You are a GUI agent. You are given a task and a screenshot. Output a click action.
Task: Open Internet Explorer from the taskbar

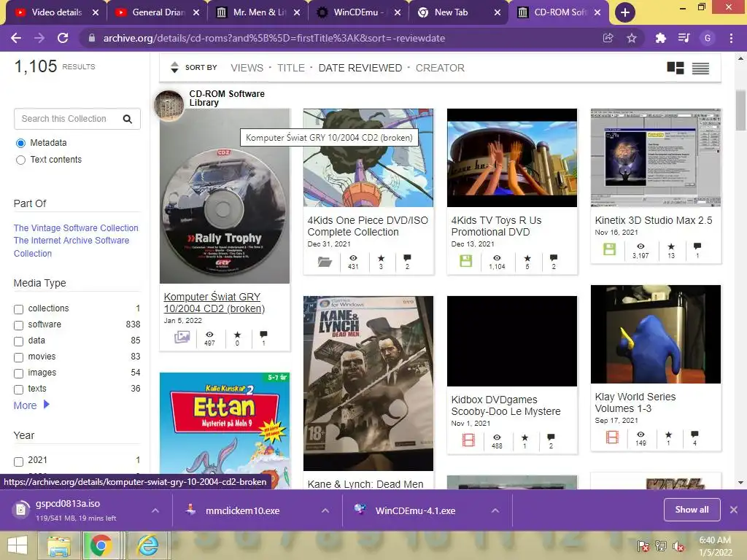coord(147,545)
